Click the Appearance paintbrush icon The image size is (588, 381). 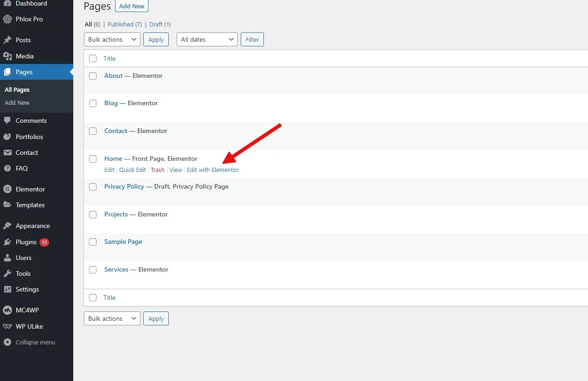[x=7, y=226]
